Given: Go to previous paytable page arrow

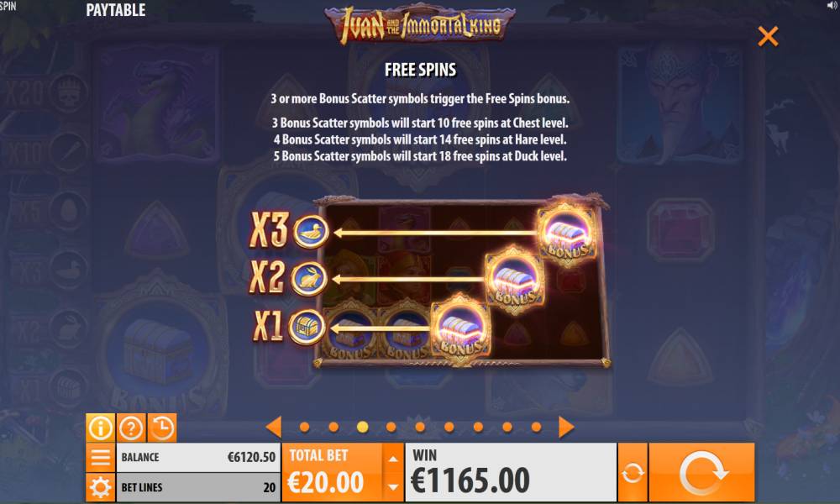Looking at the screenshot, I should coord(274,427).
